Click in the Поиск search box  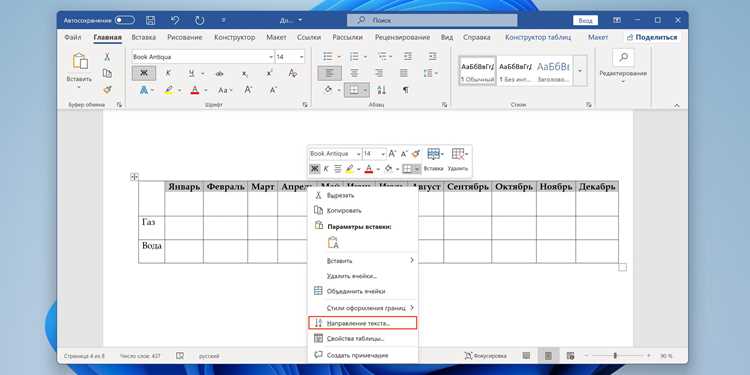click(x=432, y=21)
